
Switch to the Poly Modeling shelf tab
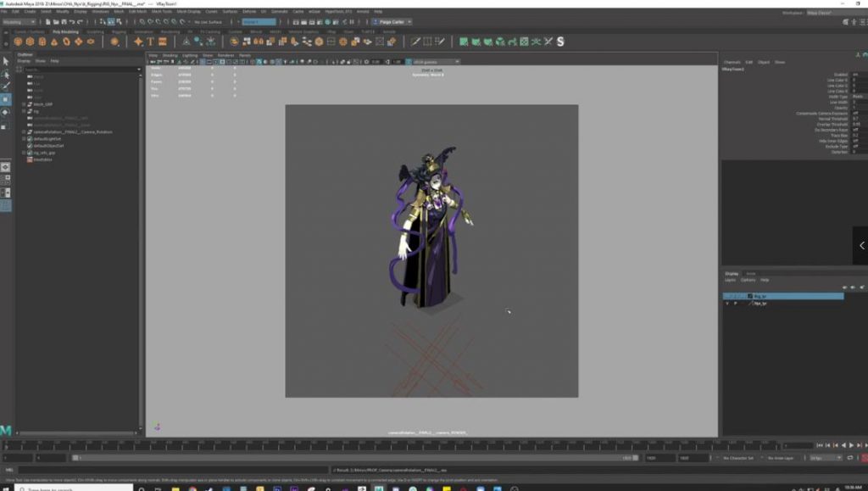[x=65, y=31]
